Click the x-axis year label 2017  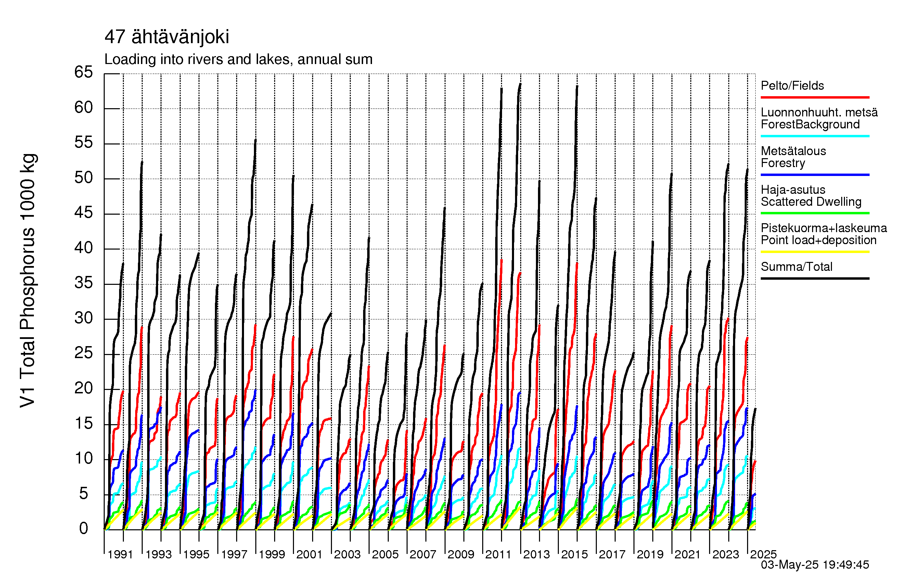(x=612, y=554)
